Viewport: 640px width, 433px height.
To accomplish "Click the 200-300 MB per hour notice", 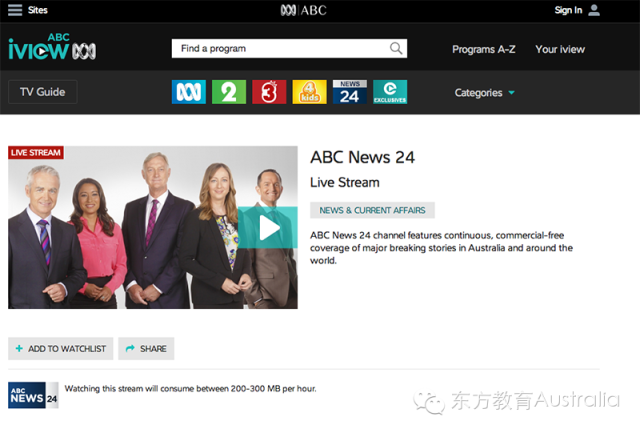I will [190, 389].
